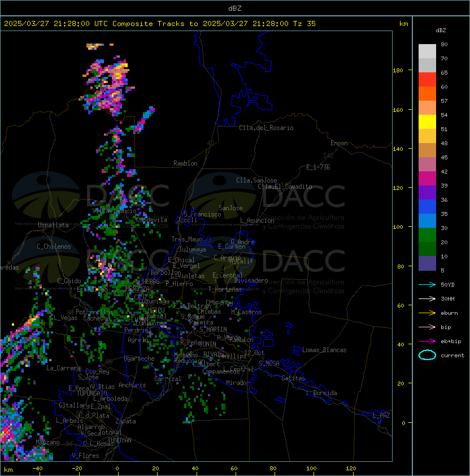Click the magenta eb+bip arrow in legend
Image resolution: width=470 pixels, height=476 pixels.
coord(427,341)
